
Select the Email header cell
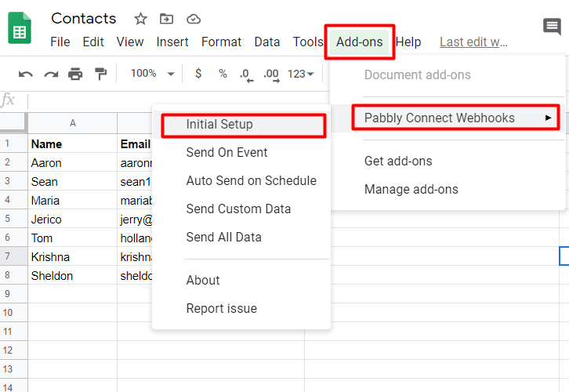coord(135,143)
